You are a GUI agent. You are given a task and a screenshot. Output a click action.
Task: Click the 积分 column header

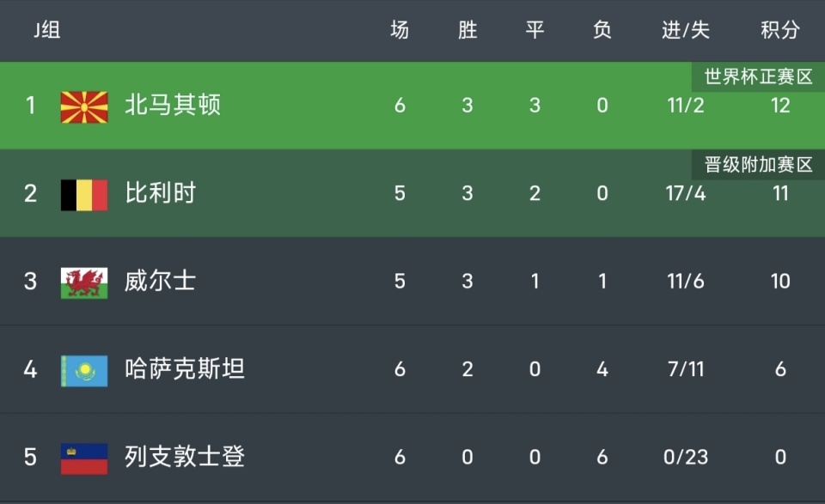click(x=779, y=31)
